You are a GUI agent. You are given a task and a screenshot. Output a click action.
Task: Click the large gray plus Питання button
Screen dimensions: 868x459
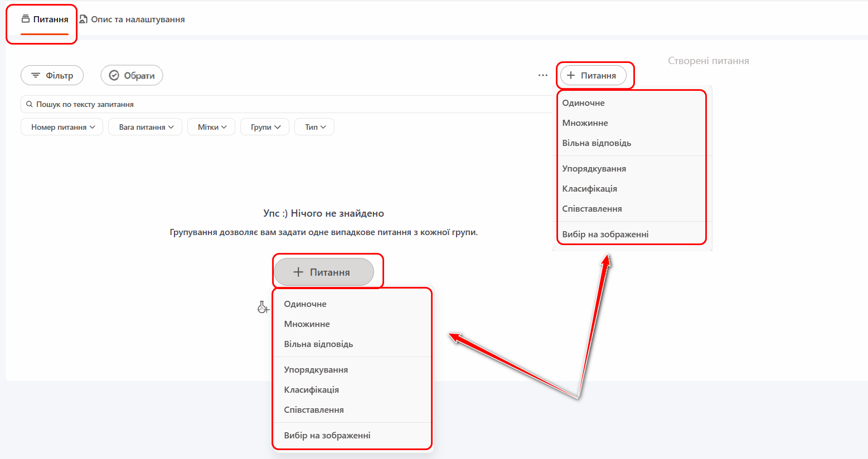coord(323,272)
